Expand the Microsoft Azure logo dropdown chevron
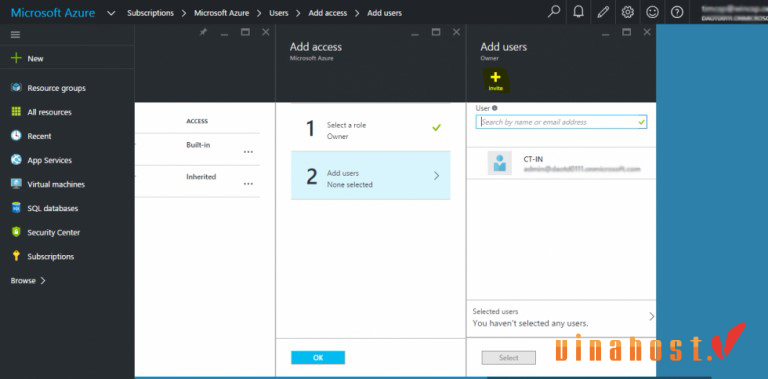 point(111,13)
